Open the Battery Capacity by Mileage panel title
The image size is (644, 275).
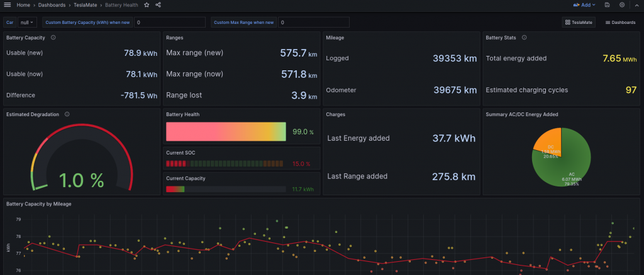[38, 203]
